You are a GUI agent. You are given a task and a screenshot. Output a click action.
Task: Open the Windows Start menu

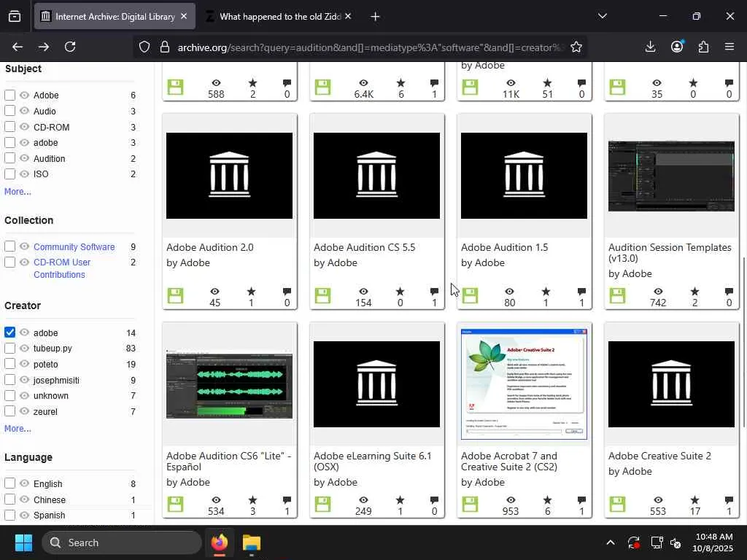coord(23,542)
